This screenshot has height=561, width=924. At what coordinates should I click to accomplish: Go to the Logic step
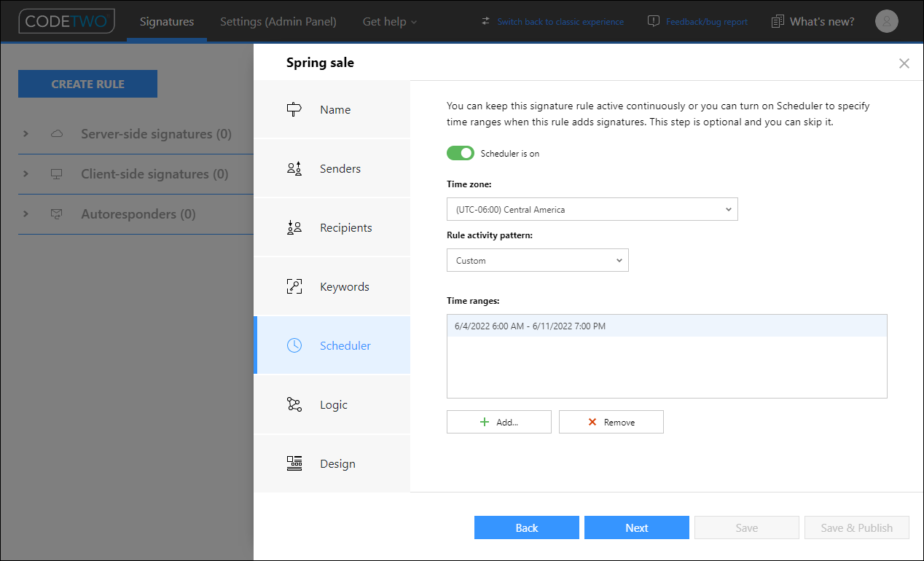[x=332, y=405]
